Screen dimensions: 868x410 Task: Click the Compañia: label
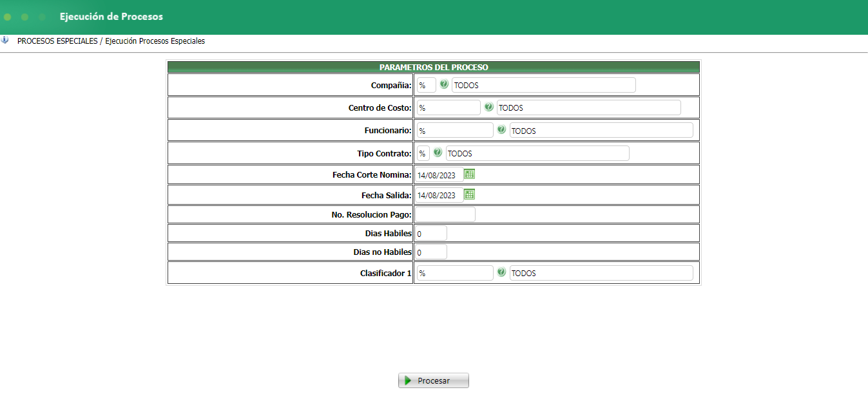(x=391, y=85)
